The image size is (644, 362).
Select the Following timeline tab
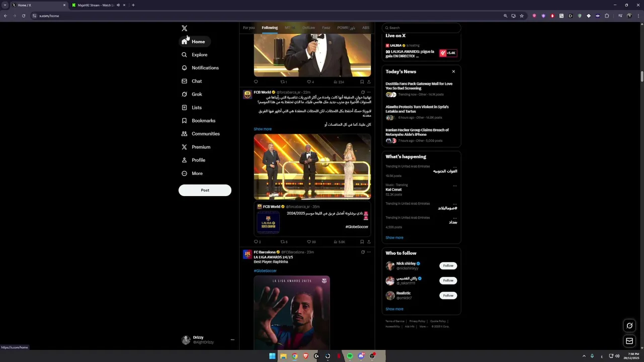tap(270, 28)
